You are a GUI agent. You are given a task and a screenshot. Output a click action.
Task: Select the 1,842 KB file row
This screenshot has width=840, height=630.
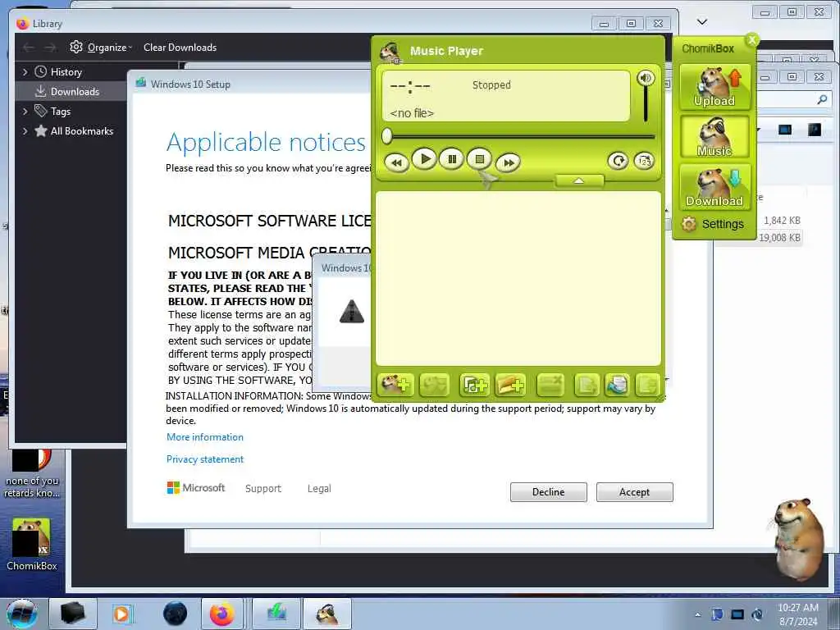[782, 220]
